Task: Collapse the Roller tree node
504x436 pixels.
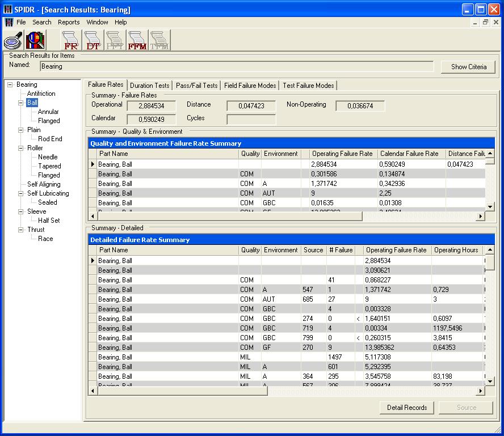Action: click(20, 148)
